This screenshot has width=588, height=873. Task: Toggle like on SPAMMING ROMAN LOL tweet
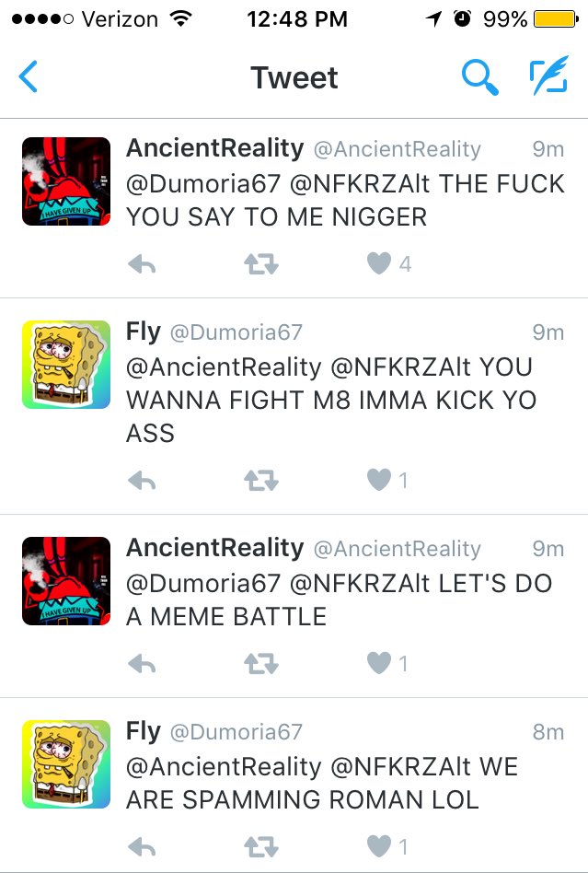coord(379,846)
